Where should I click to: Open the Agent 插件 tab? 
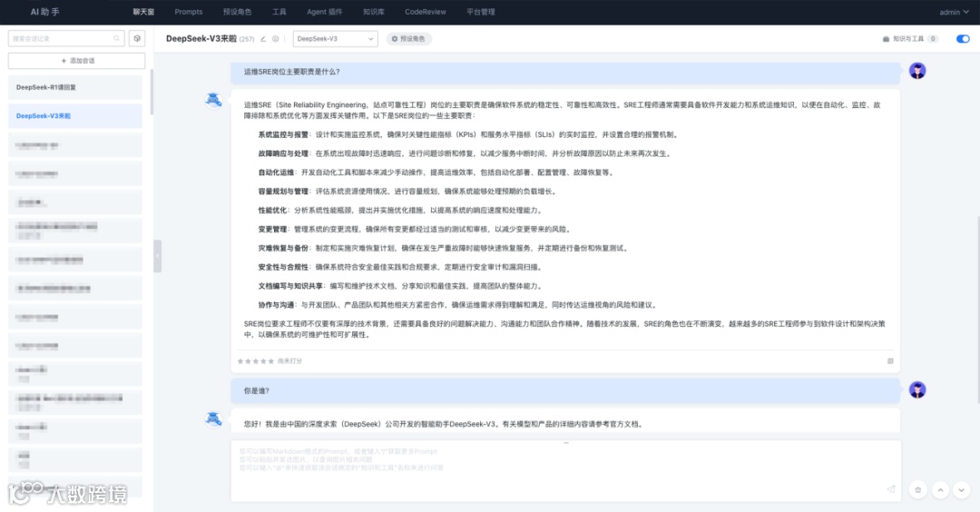click(324, 12)
